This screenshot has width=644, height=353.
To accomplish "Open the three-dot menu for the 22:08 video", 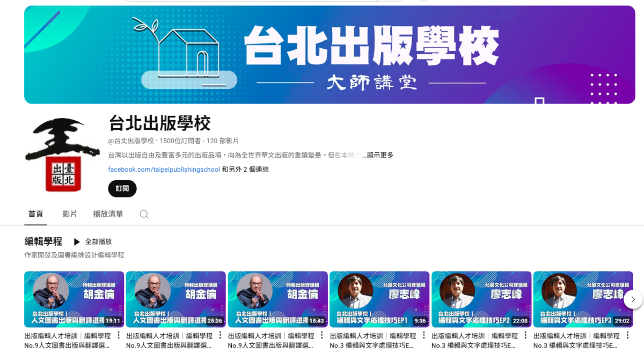I will (x=525, y=335).
